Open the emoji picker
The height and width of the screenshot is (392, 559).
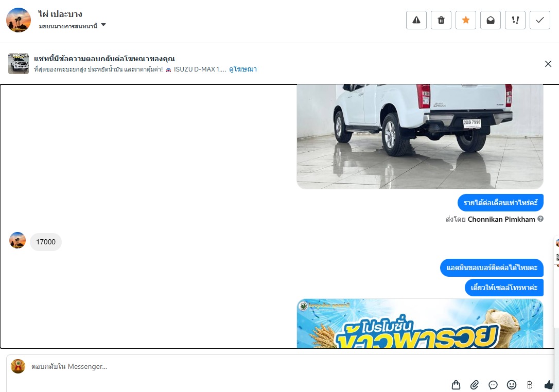tap(512, 385)
